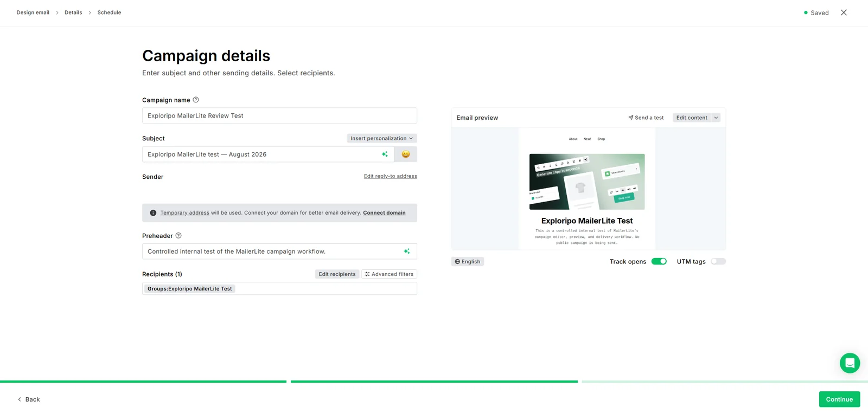Click the Continue button
The width and height of the screenshot is (868, 413).
[839, 399]
